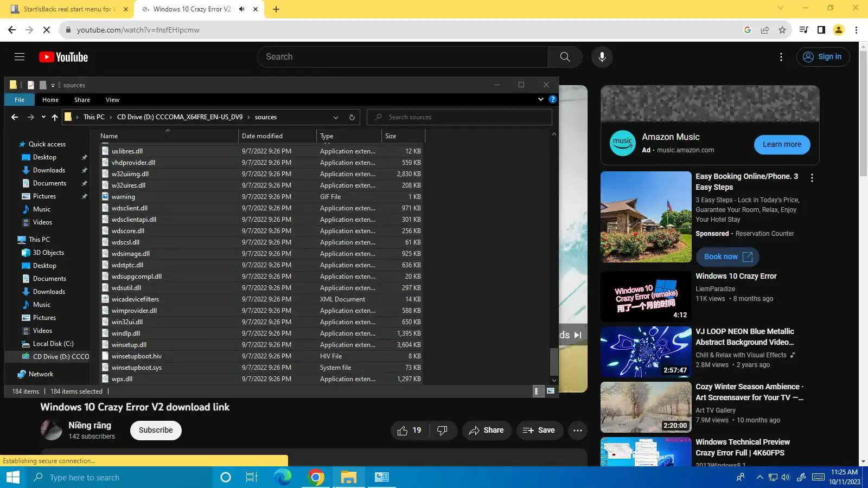Viewport: 868px width, 488px height.
Task: Open the File menu in Explorer
Action: [20, 100]
